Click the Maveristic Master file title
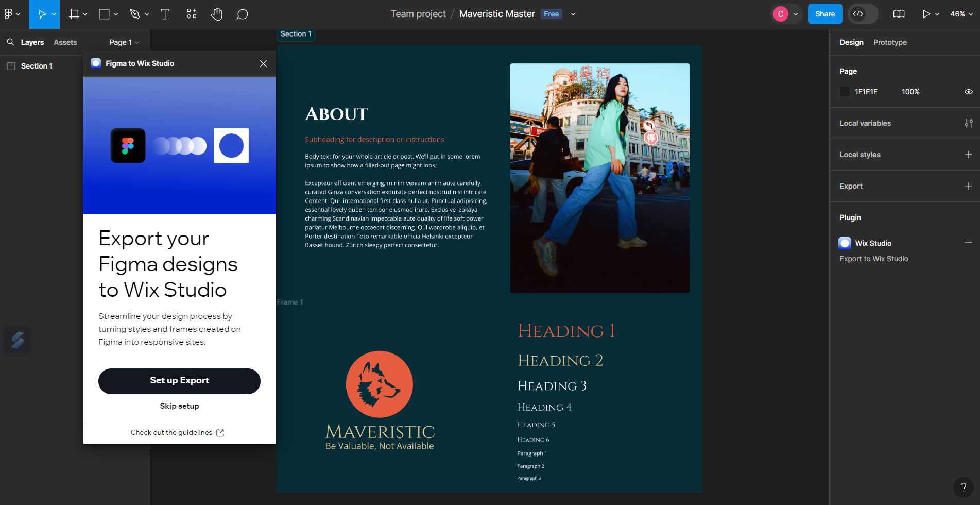This screenshot has width=980, height=505. tap(497, 14)
